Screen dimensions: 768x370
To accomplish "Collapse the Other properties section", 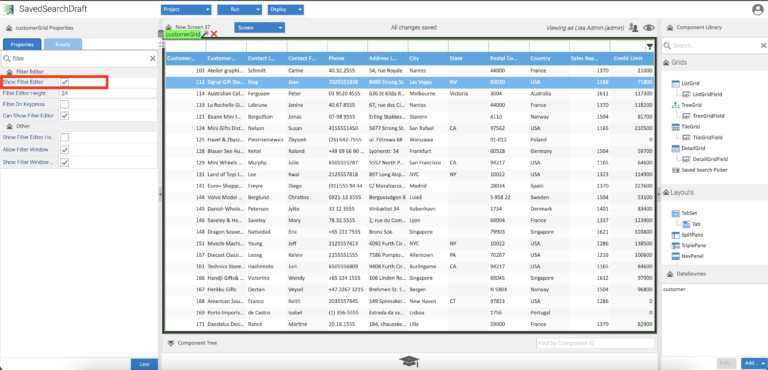I will coord(9,126).
